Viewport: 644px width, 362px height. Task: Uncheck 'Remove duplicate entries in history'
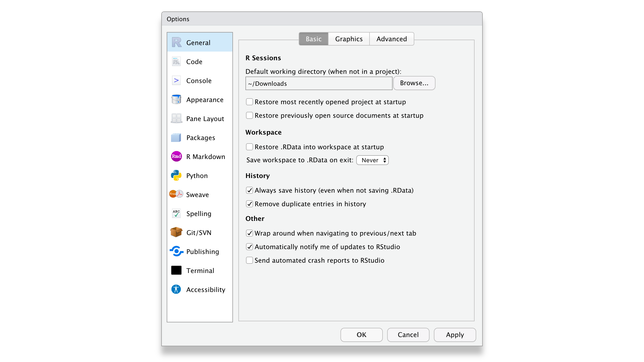click(249, 204)
